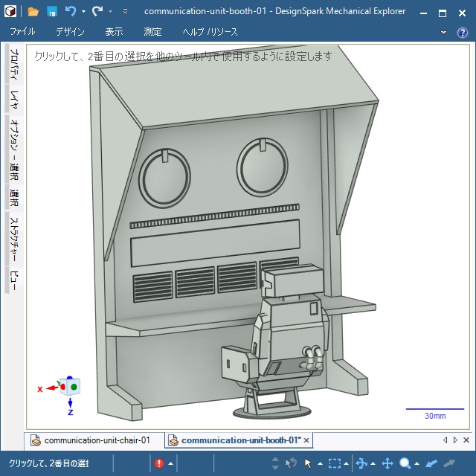This screenshot has width=476, height=476.
Task: Show the next document tab with right arrow
Action: (x=455, y=440)
